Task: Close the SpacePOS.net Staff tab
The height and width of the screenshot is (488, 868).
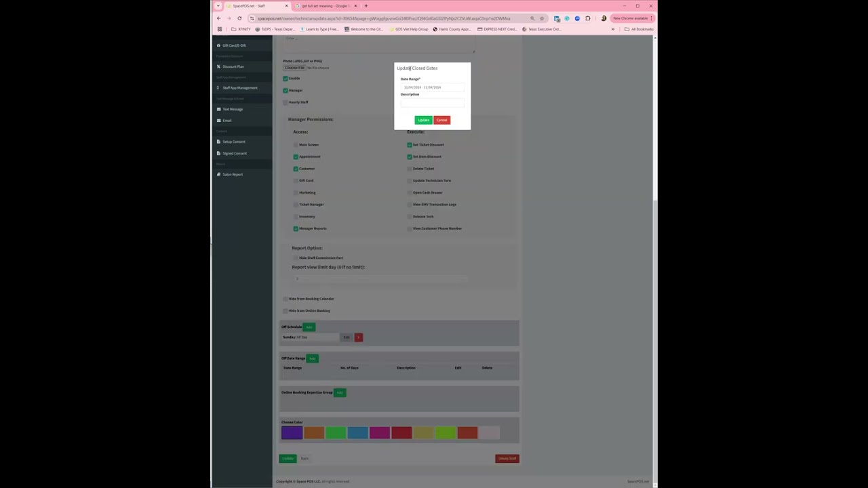Action: tap(286, 6)
